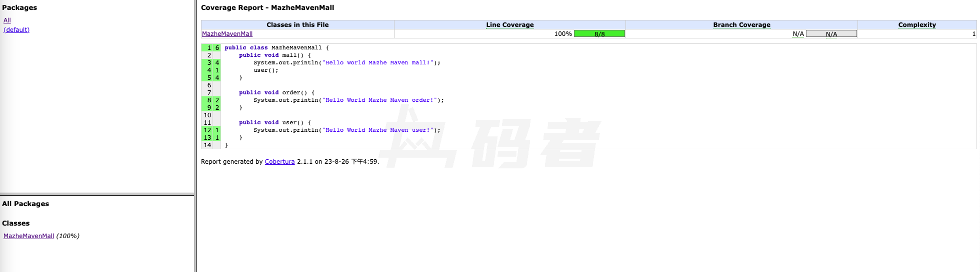The height and width of the screenshot is (272, 980).
Task: Open MazheMavenMall in the Classes sidebar list
Action: click(x=28, y=236)
